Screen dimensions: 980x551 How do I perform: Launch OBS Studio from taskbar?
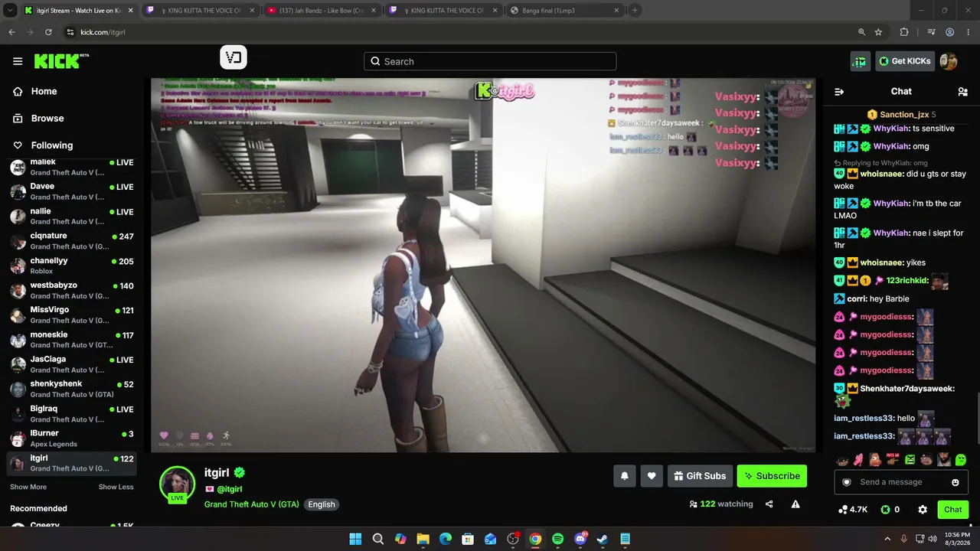[x=513, y=540]
